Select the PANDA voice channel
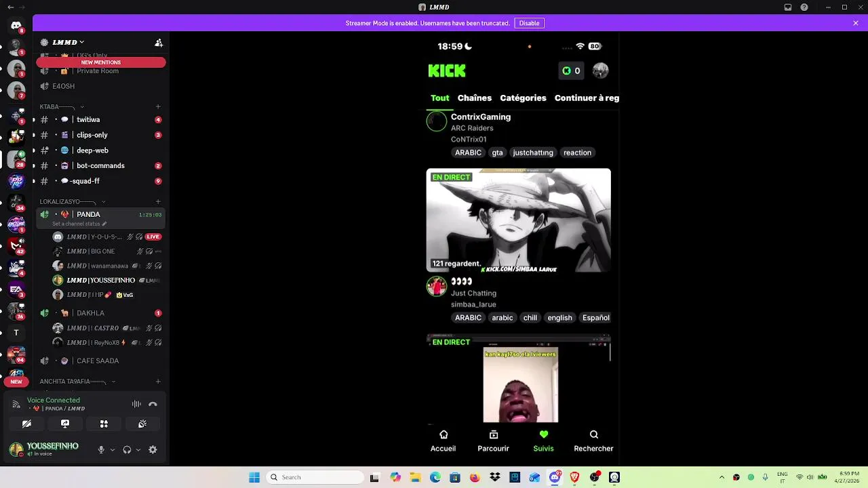The width and height of the screenshot is (868, 488). tap(100, 215)
